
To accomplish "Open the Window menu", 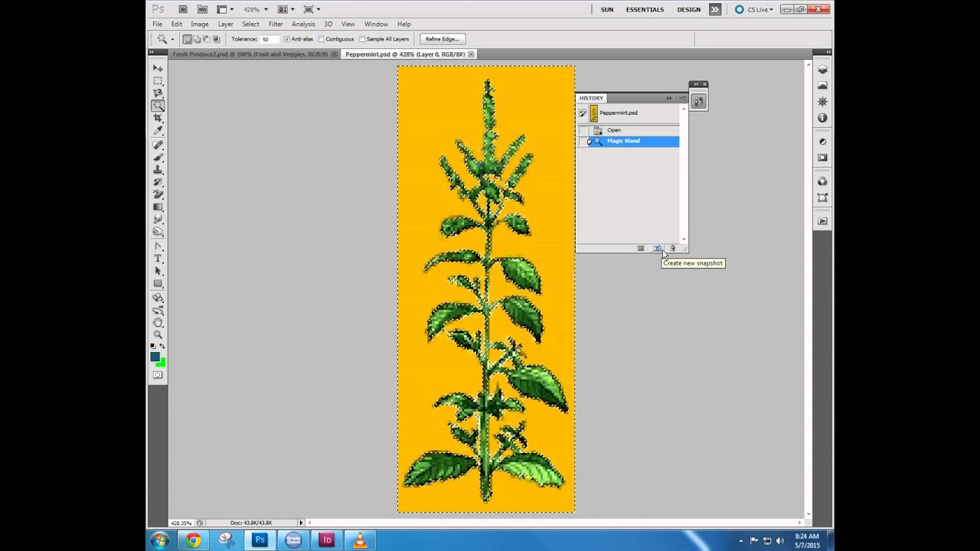I will 376,24.
